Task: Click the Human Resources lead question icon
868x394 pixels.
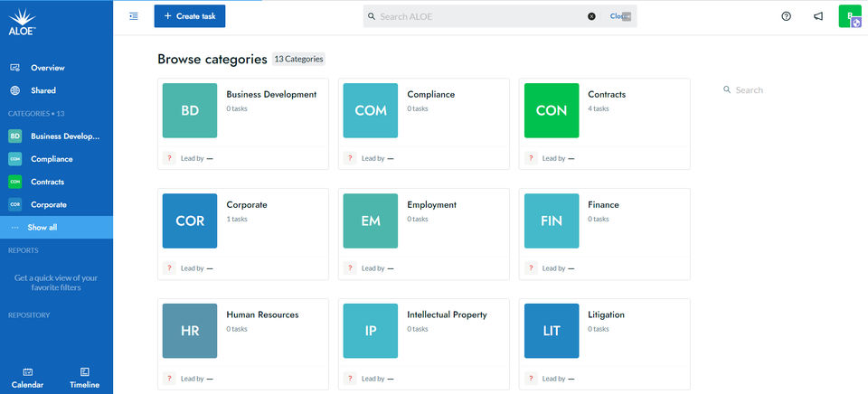Action: pos(169,379)
